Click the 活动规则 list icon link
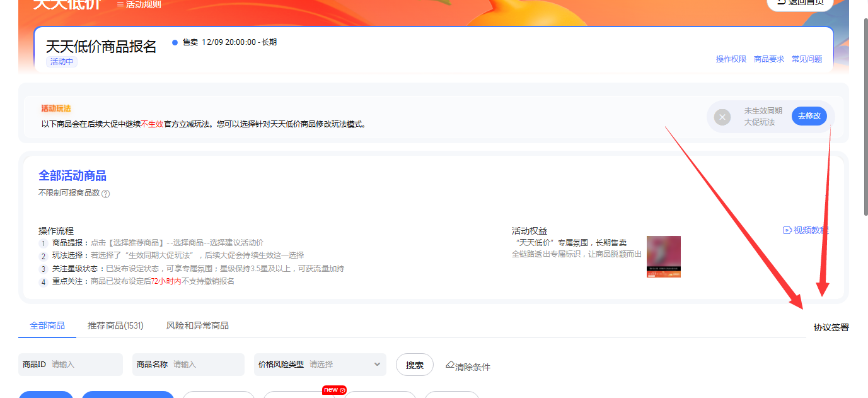The image size is (868, 398). 139,4
